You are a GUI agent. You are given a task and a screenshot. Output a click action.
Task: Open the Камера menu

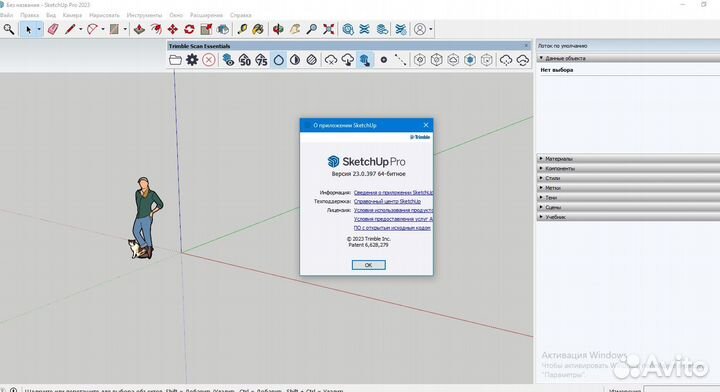tap(72, 15)
